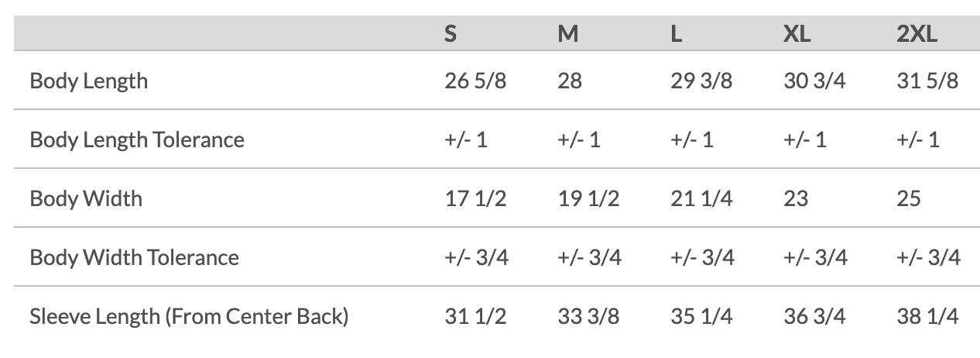Select the M size column header
Screen dimensions: 980x358
[567, 36]
